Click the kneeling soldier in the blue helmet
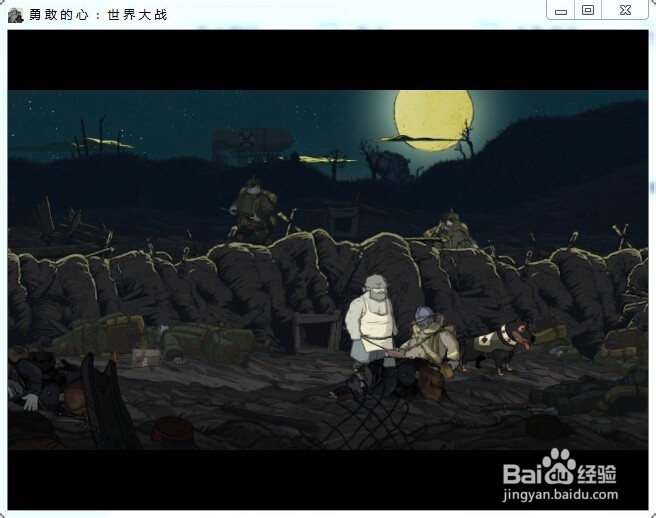Viewport: 656px width, 518px height. [427, 352]
